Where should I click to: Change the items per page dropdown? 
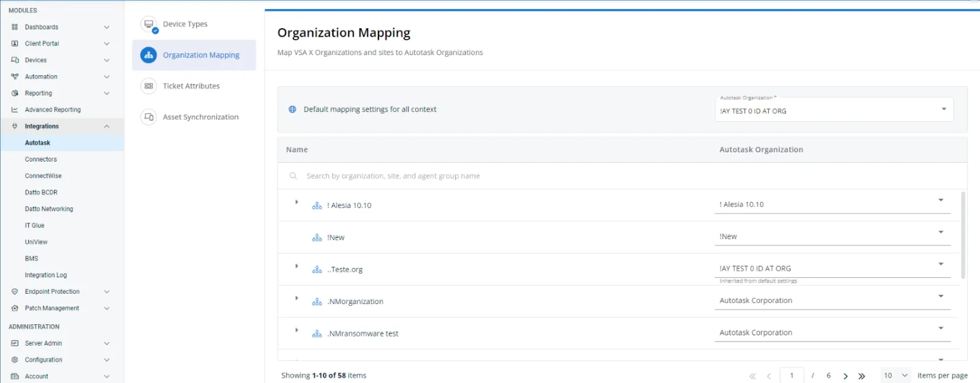[x=895, y=376]
